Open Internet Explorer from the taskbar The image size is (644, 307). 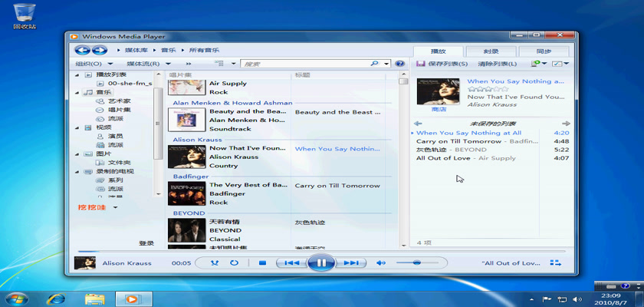tap(55, 298)
